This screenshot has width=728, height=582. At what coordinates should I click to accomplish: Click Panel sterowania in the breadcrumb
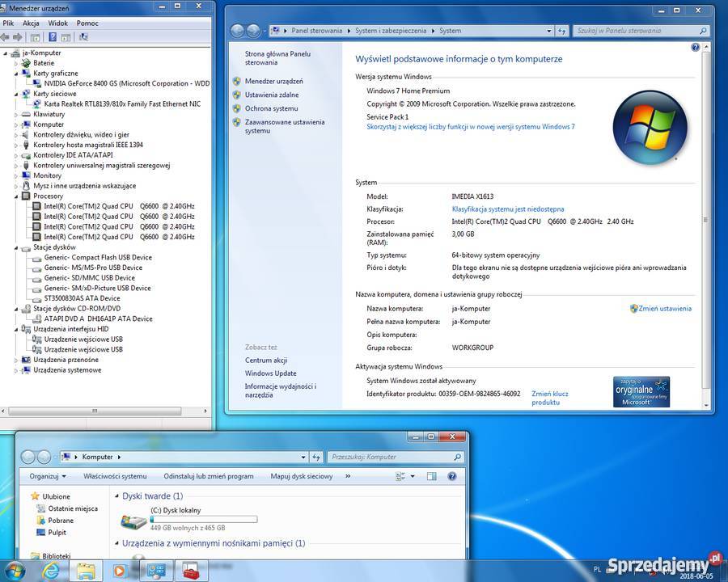coord(316,31)
